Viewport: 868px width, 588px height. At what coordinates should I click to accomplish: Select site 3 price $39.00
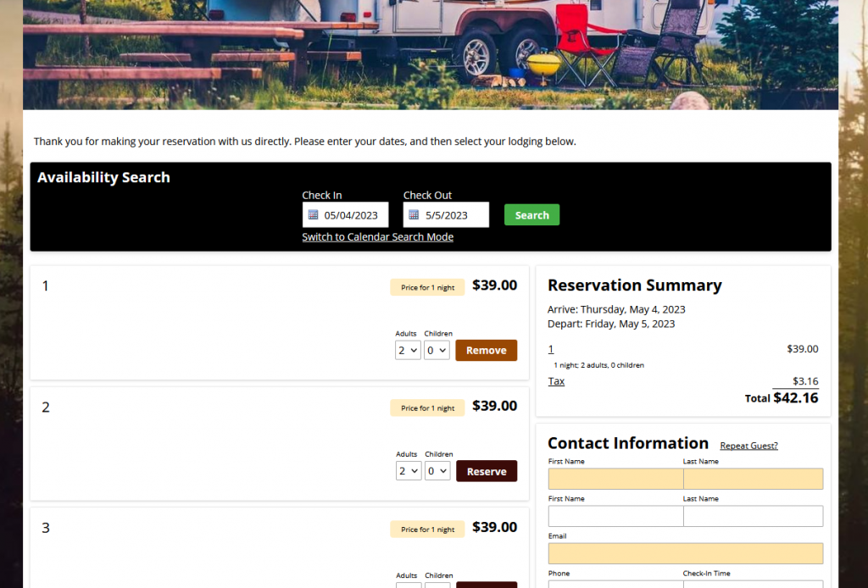click(x=494, y=527)
